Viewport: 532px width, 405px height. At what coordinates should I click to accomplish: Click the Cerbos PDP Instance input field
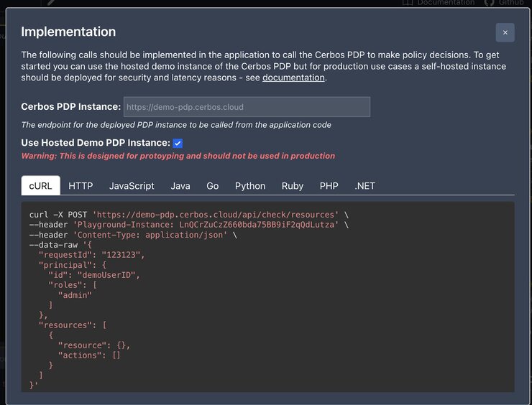tap(247, 107)
